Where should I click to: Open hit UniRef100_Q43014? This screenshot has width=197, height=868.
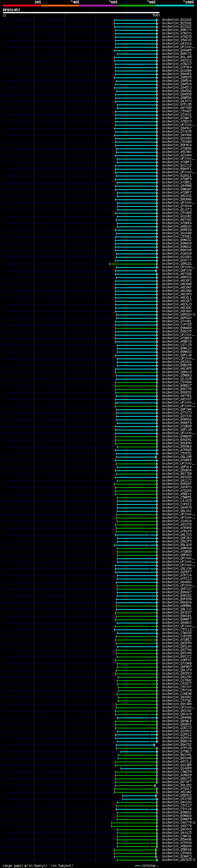(x=176, y=43)
